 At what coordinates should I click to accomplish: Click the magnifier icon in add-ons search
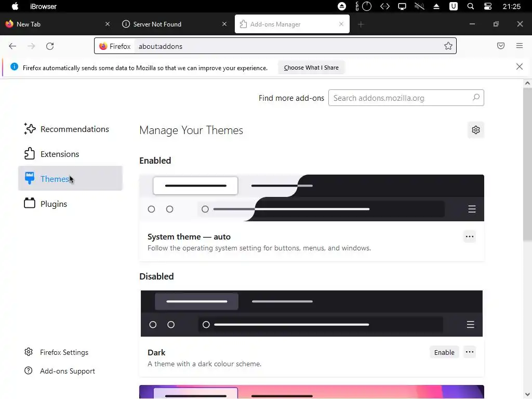point(476,98)
